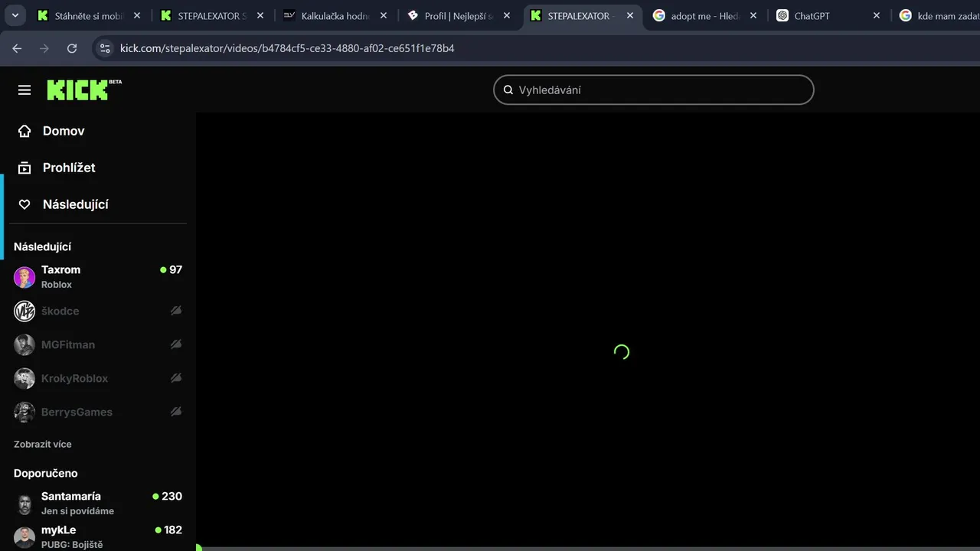Click the Následující section heading
This screenshot has width=980, height=551.
42,246
